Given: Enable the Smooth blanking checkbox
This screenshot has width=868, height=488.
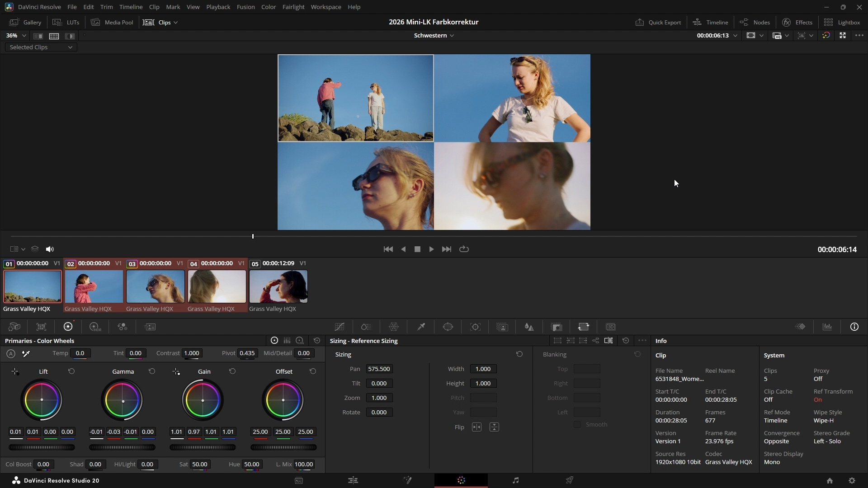Looking at the screenshot, I should pyautogui.click(x=577, y=425).
